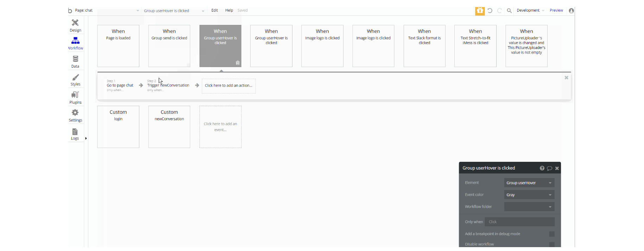Close the Group userHover property panel
Image resolution: width=644 pixels, height=251 pixels.
click(557, 168)
